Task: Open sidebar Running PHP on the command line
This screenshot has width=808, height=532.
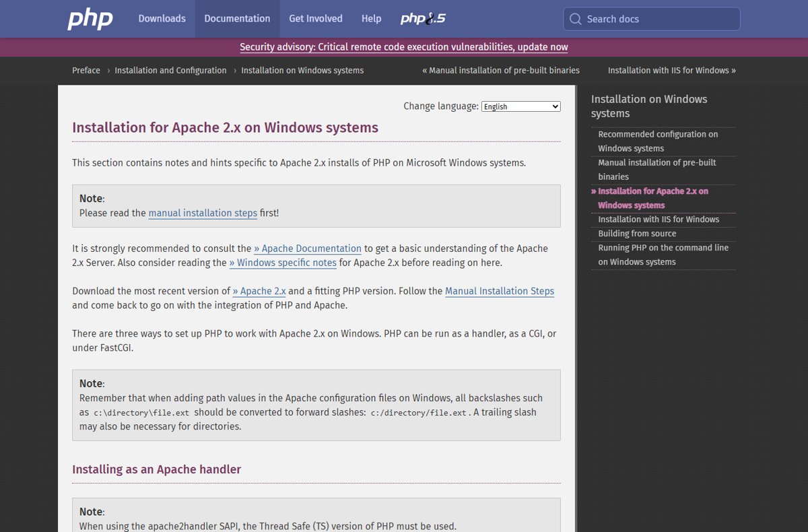Action: tap(663, 255)
